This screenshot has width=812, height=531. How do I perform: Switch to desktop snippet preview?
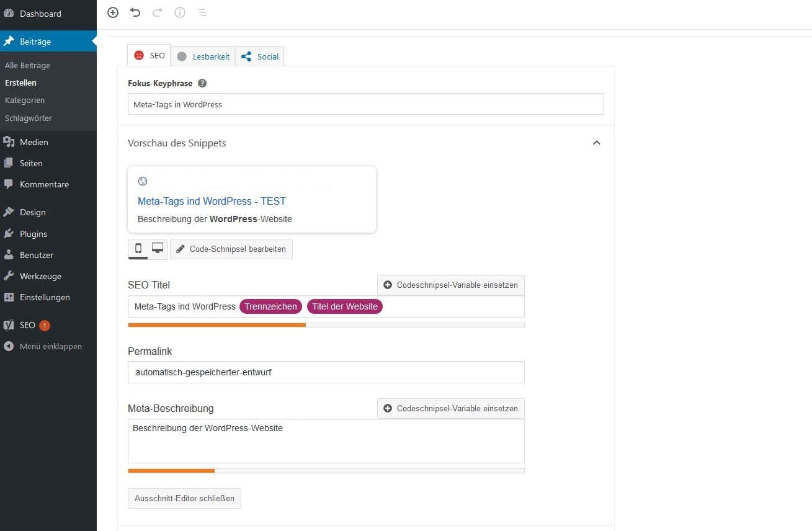pos(158,249)
